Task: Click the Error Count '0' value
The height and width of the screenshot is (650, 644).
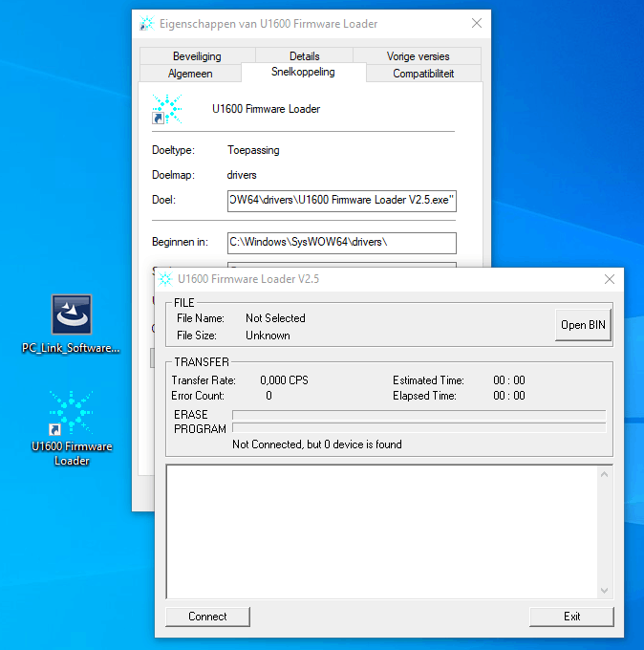Action: point(268,396)
